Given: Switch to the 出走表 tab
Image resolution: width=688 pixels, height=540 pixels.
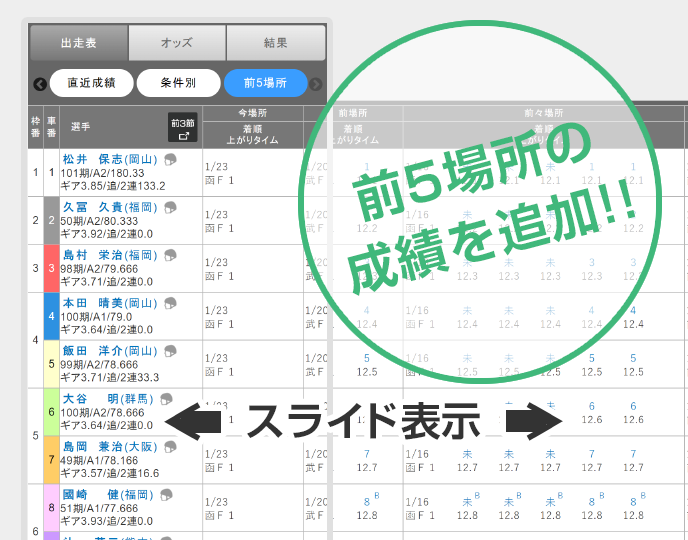Looking at the screenshot, I should [78, 43].
